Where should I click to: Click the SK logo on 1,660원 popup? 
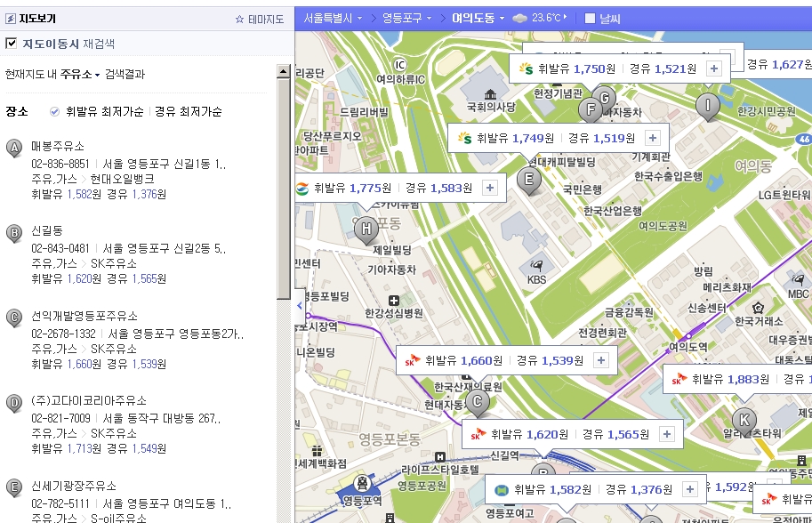(412, 360)
